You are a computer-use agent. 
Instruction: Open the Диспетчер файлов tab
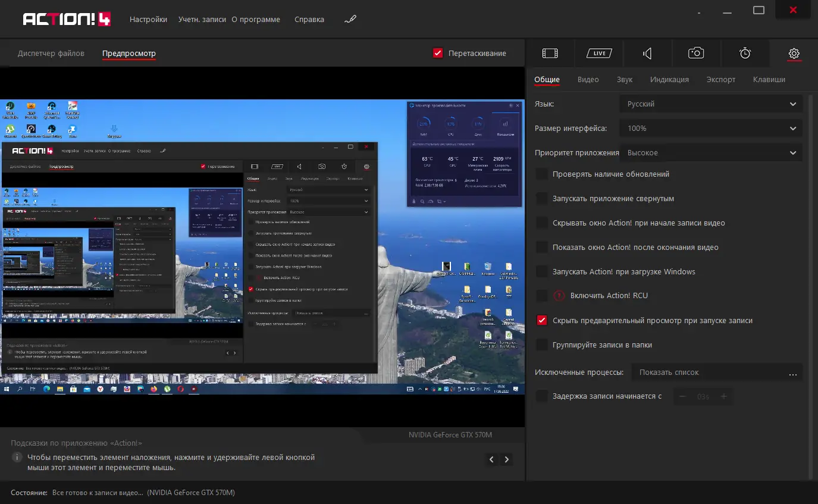[51, 54]
